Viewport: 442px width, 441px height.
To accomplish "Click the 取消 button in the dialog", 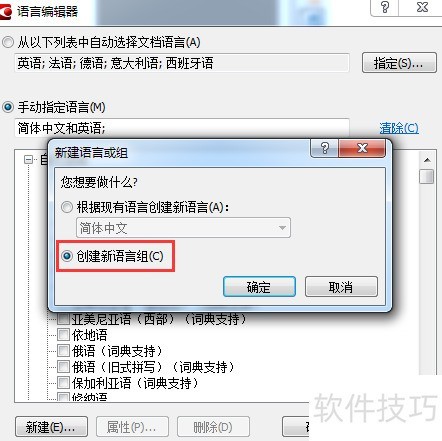I will point(341,287).
